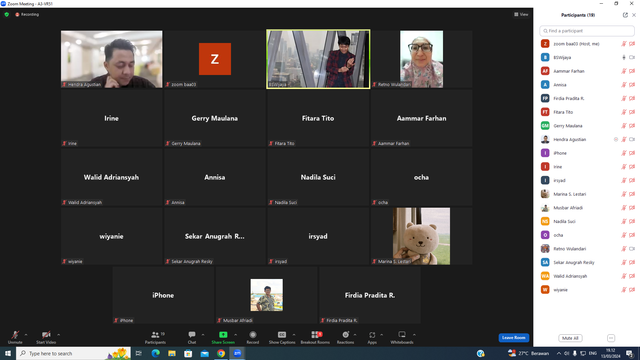The image size is (640, 360).
Task: Click the Find a participant search field
Action: pos(587,31)
